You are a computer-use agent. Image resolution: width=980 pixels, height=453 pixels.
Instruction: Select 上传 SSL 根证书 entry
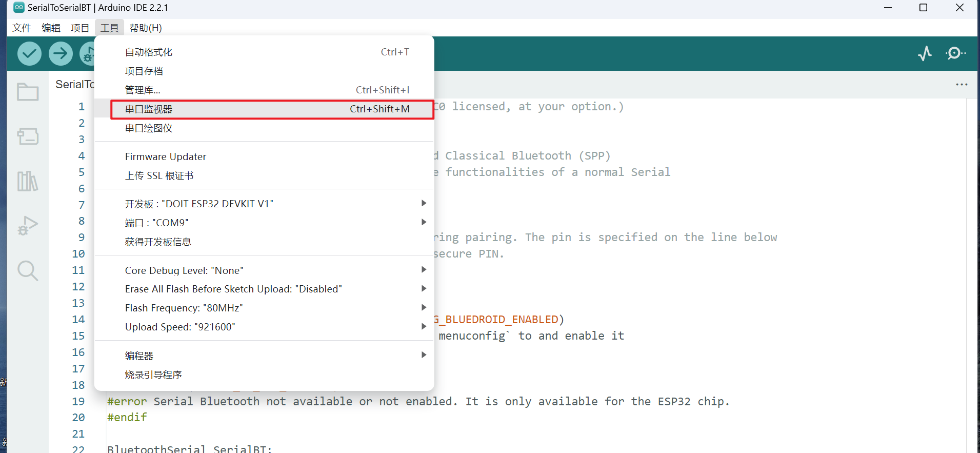coord(264,175)
